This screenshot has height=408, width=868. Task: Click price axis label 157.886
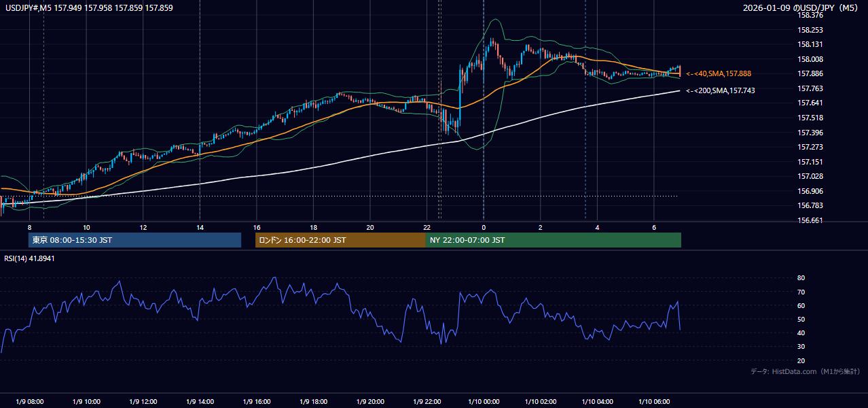coord(810,73)
